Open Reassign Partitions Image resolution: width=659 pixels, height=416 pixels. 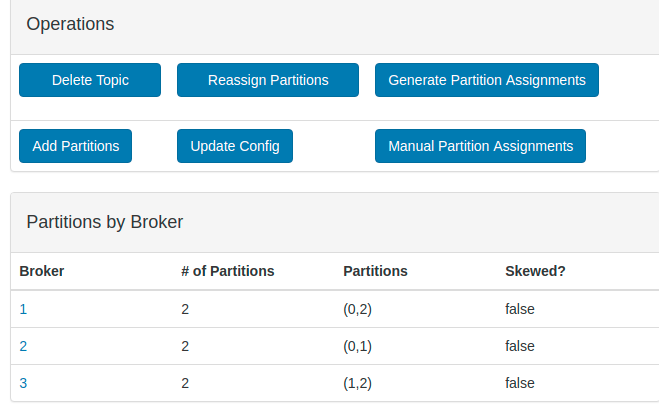pos(267,80)
